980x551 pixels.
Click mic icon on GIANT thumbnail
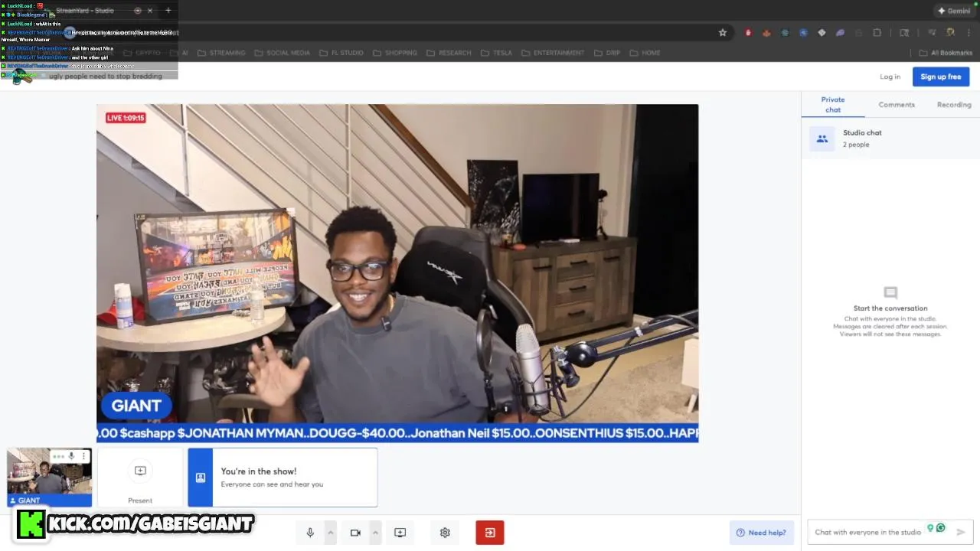[x=71, y=456]
